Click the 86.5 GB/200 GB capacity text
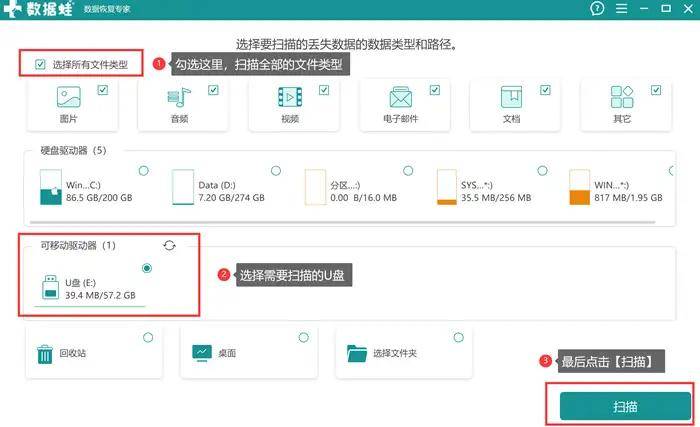 (99, 197)
